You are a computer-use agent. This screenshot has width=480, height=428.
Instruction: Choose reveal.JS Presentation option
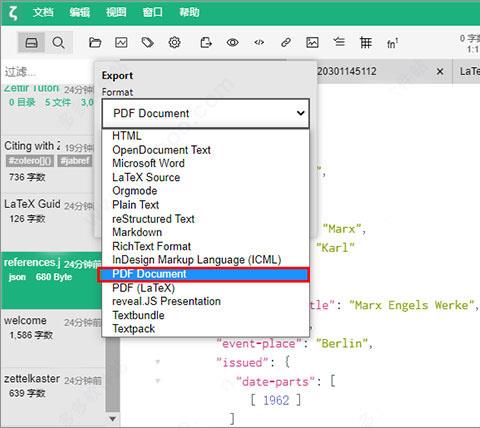[x=206, y=301]
